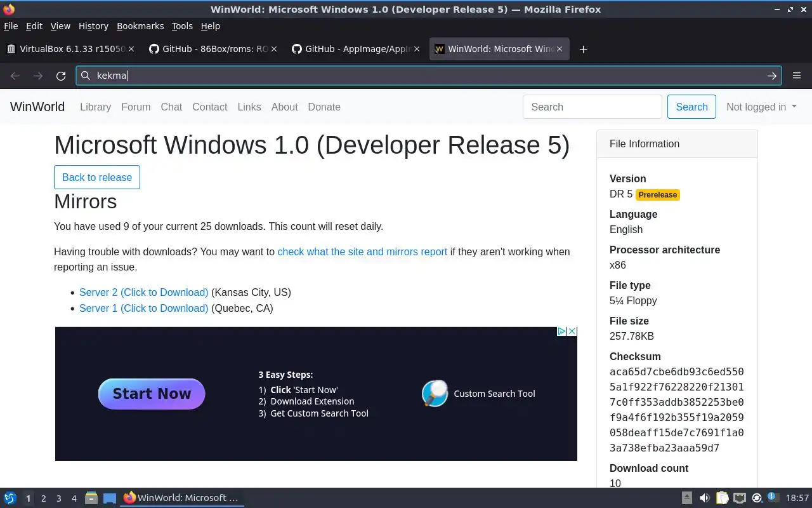This screenshot has height=508, width=812.
Task: Open the File menu
Action: 11,26
